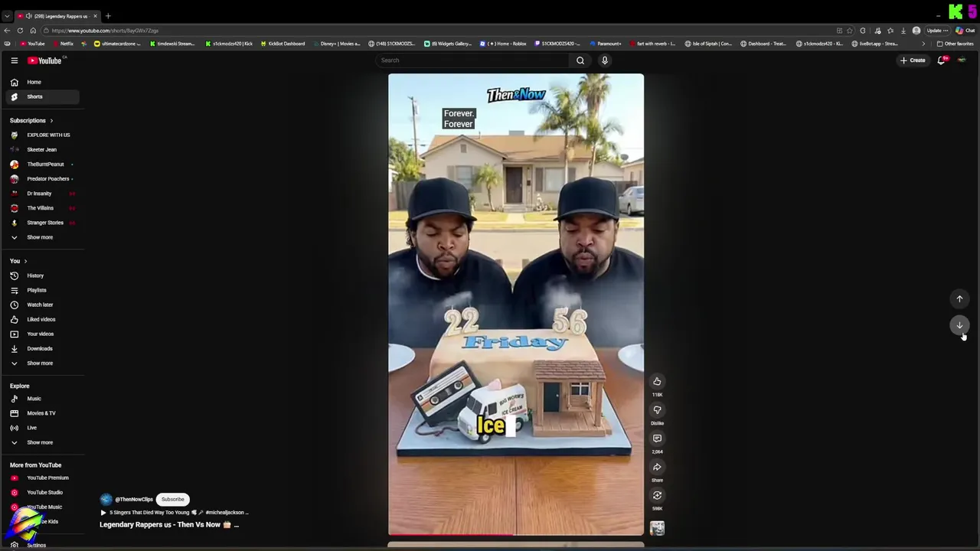Open the Copilot Chat button
The width and height of the screenshot is (980, 551).
965,31
